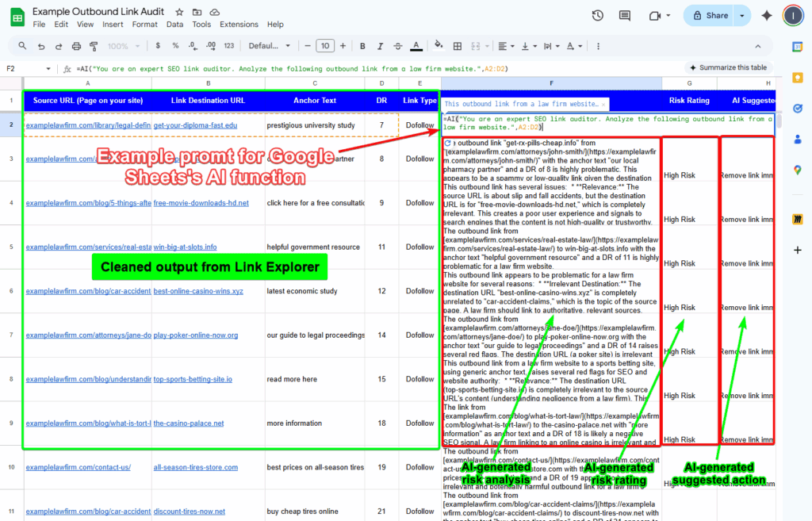Open version history

[x=597, y=15]
